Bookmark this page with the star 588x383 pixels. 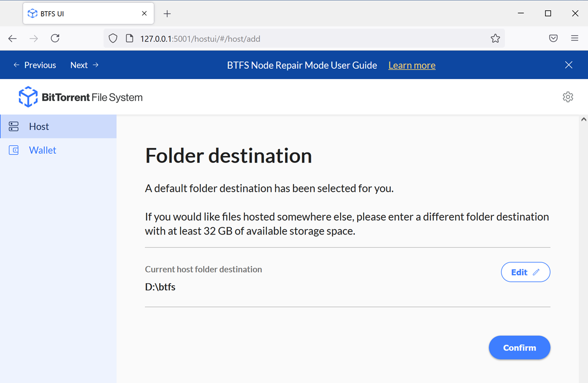coord(495,39)
